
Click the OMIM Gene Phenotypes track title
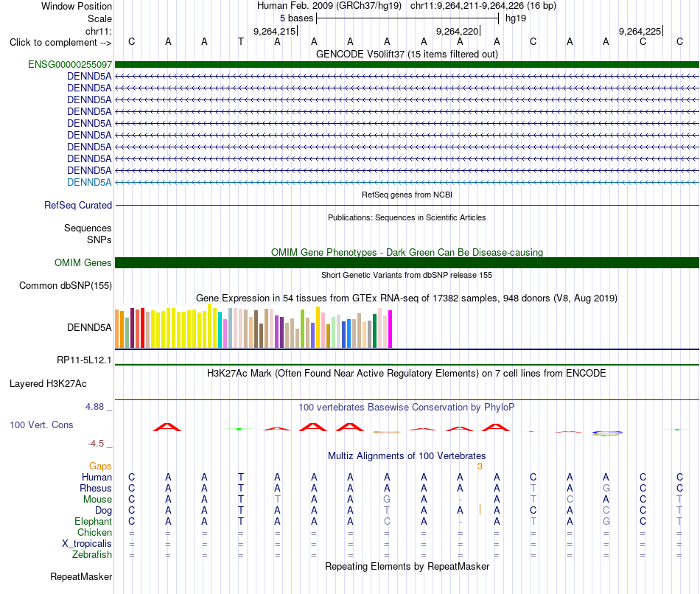pyautogui.click(x=407, y=252)
